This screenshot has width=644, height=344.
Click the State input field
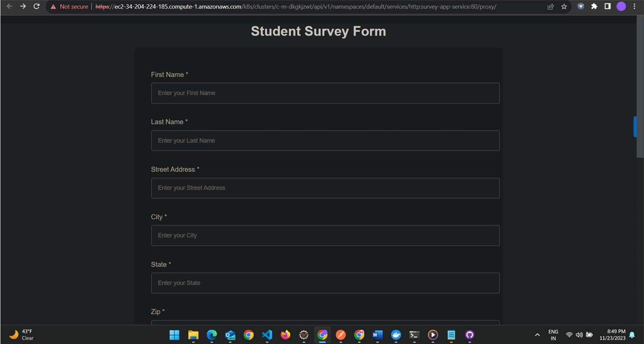[325, 283]
